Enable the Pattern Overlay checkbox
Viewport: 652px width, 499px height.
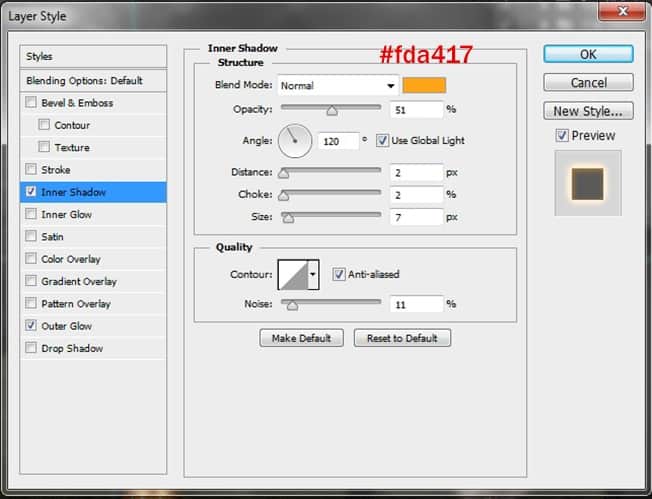pos(31,303)
